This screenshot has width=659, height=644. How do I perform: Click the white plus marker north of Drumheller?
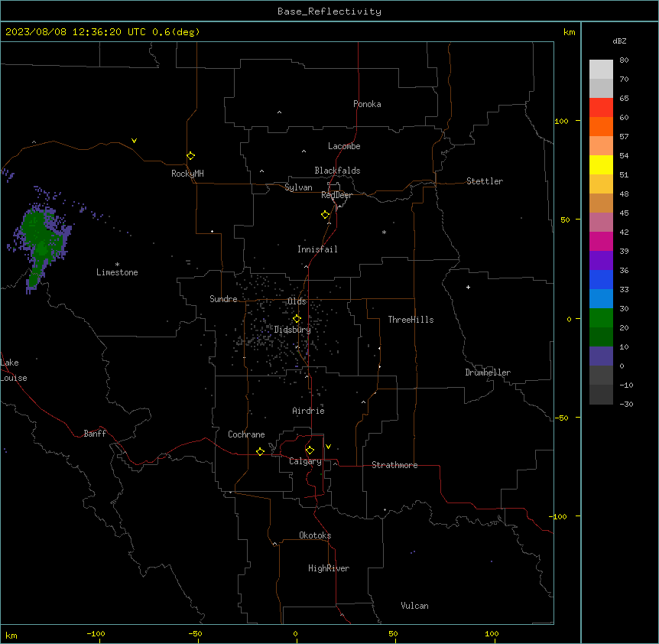(468, 287)
